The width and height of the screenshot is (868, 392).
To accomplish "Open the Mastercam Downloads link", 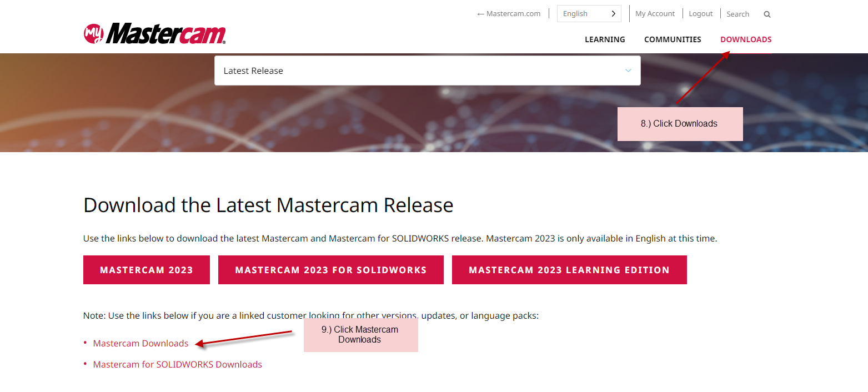I will (141, 343).
